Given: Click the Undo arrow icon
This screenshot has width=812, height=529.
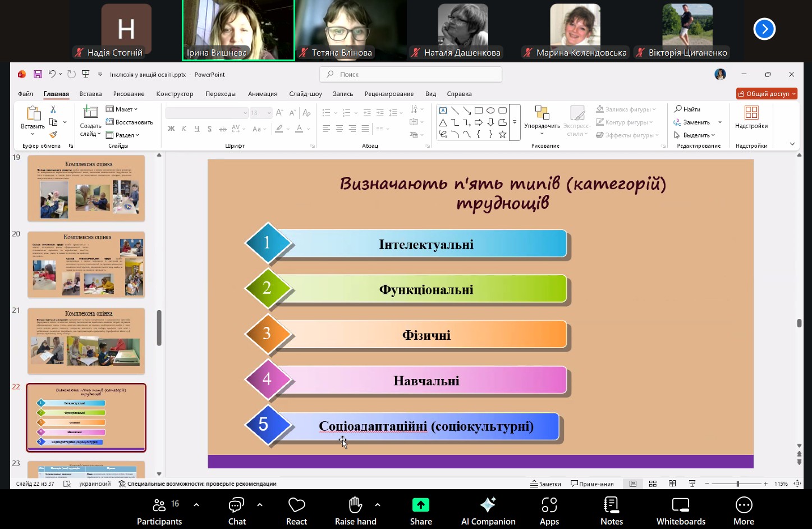Looking at the screenshot, I should point(52,74).
